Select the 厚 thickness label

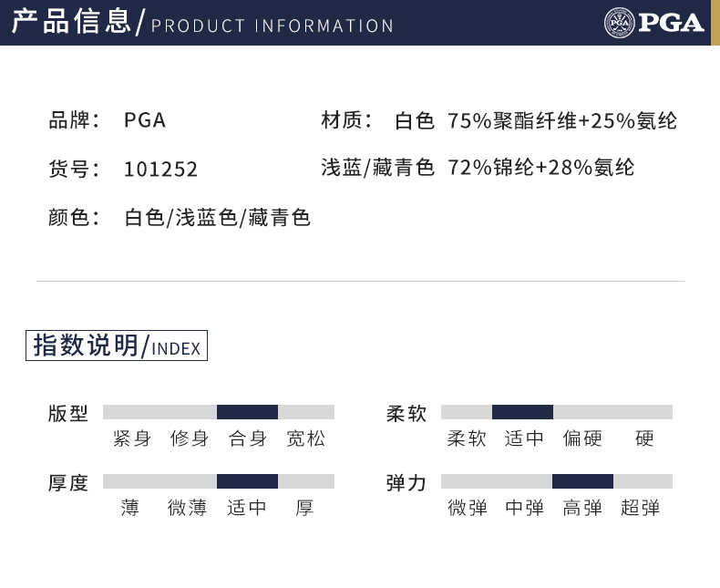304,508
